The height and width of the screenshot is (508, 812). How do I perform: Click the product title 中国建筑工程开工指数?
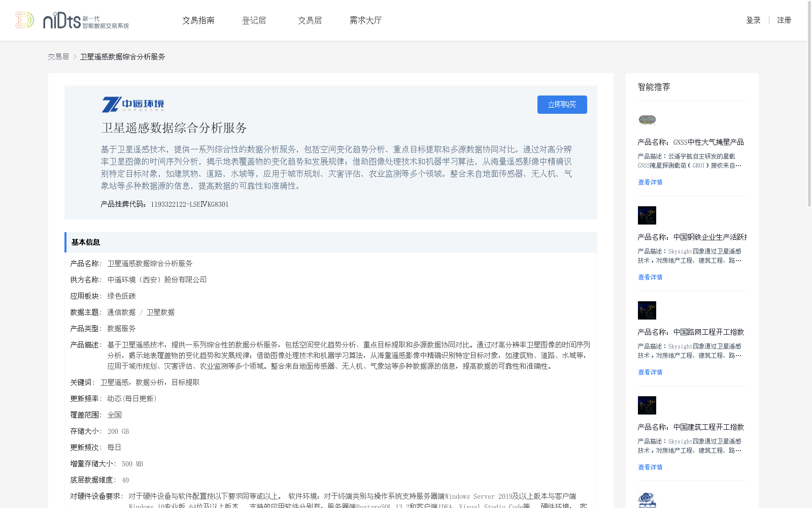(708, 427)
